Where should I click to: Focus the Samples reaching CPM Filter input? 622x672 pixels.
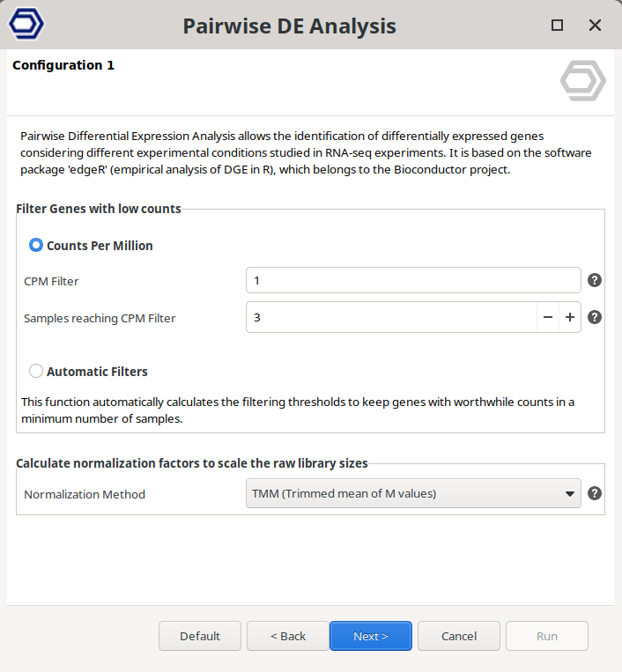tap(392, 318)
